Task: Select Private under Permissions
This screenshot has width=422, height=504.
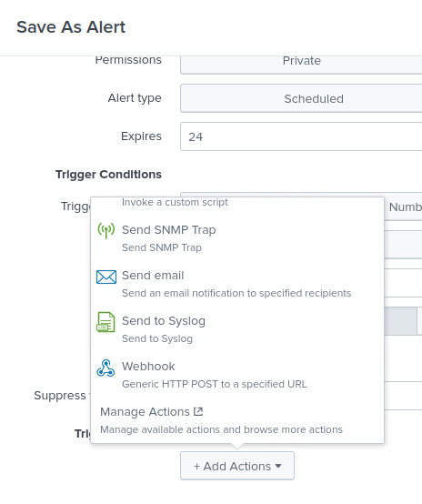Action: 301,61
